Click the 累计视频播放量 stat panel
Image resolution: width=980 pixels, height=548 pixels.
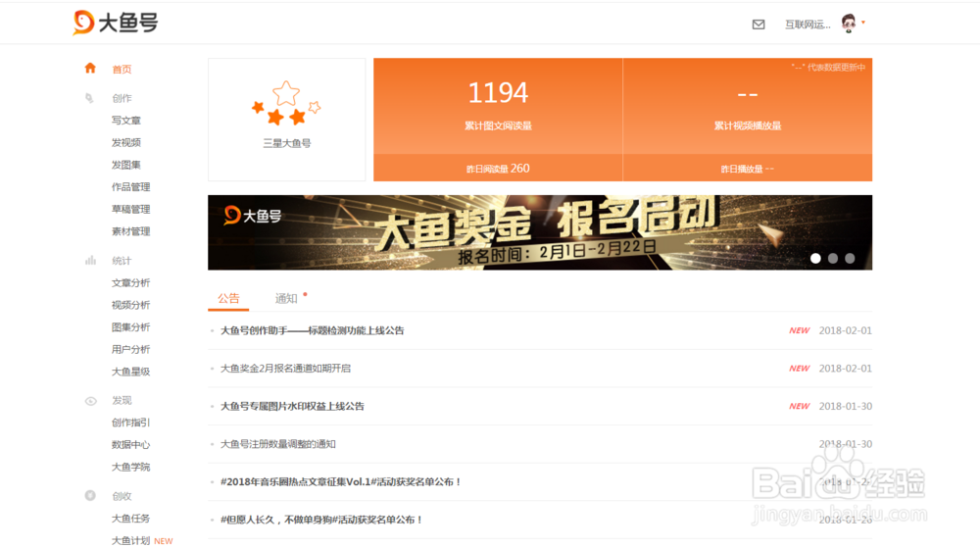748,106
